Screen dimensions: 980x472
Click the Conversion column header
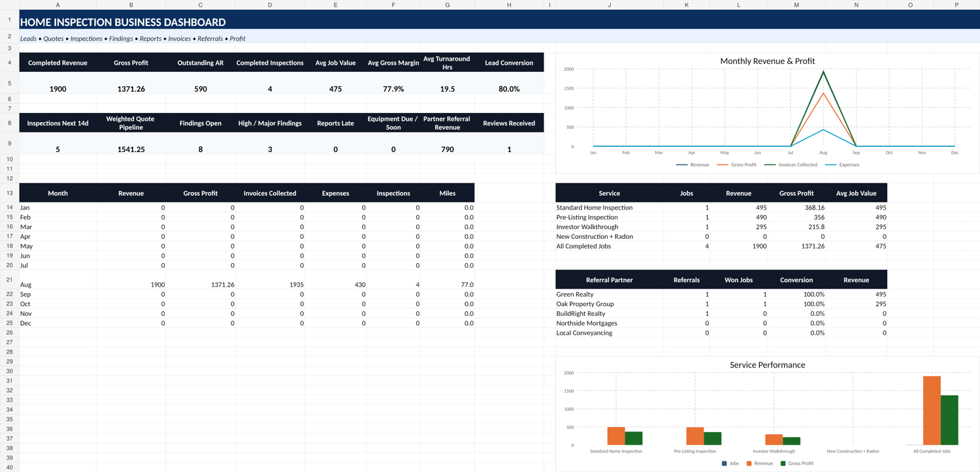coord(796,279)
